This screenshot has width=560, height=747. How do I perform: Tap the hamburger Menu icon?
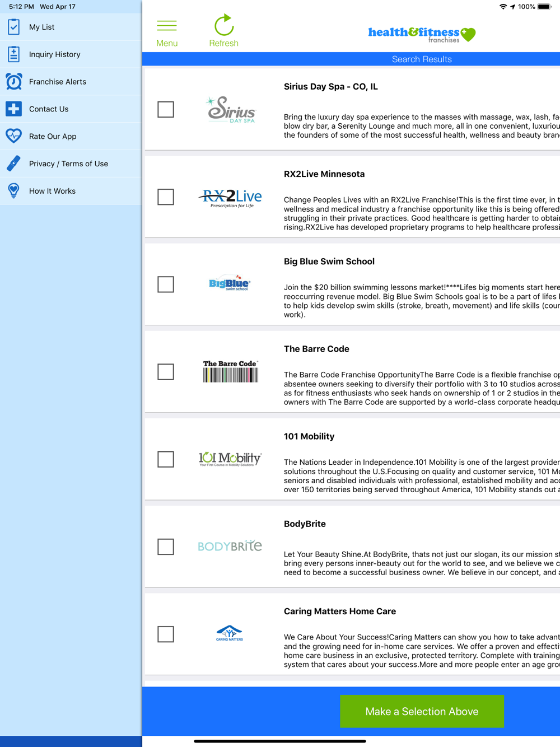(x=167, y=26)
